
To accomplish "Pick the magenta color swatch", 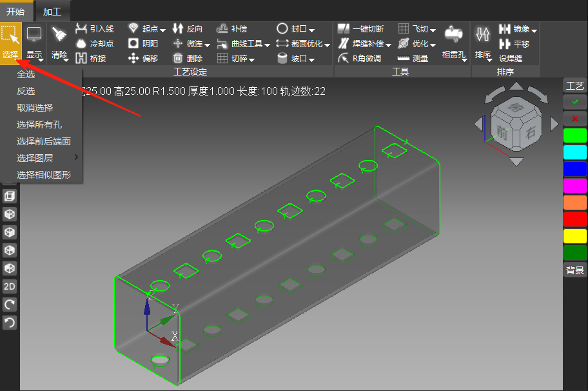I will click(x=575, y=186).
